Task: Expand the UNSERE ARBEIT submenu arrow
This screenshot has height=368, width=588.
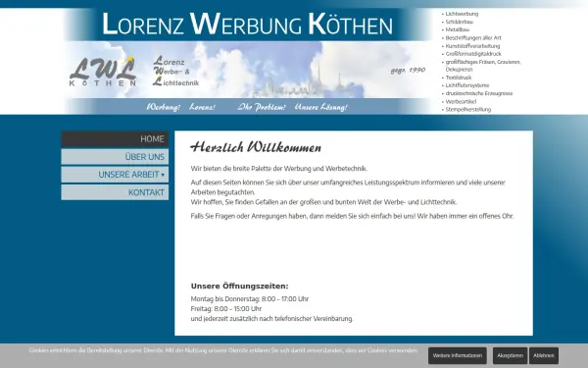Action: (163, 175)
